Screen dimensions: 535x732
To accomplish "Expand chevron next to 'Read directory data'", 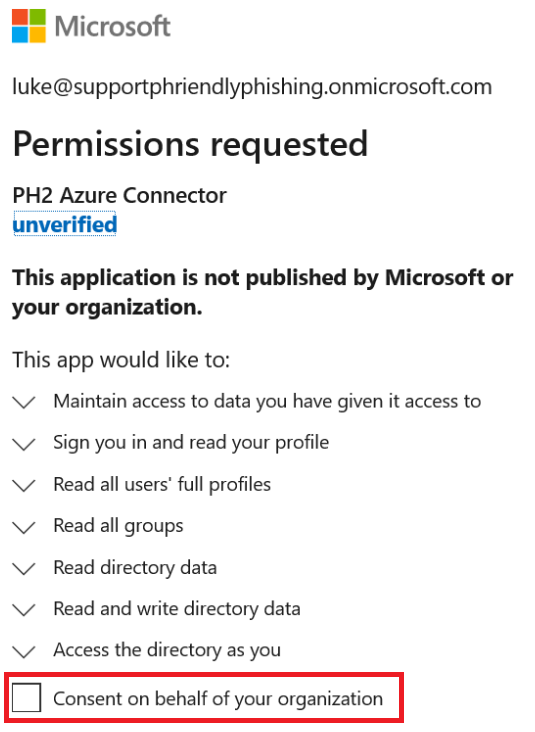I will [24, 568].
